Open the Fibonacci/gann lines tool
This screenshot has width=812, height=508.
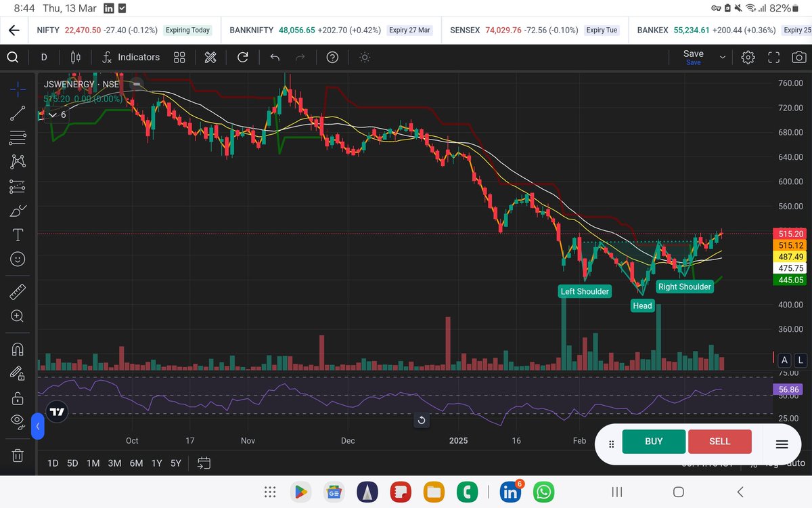point(18,137)
